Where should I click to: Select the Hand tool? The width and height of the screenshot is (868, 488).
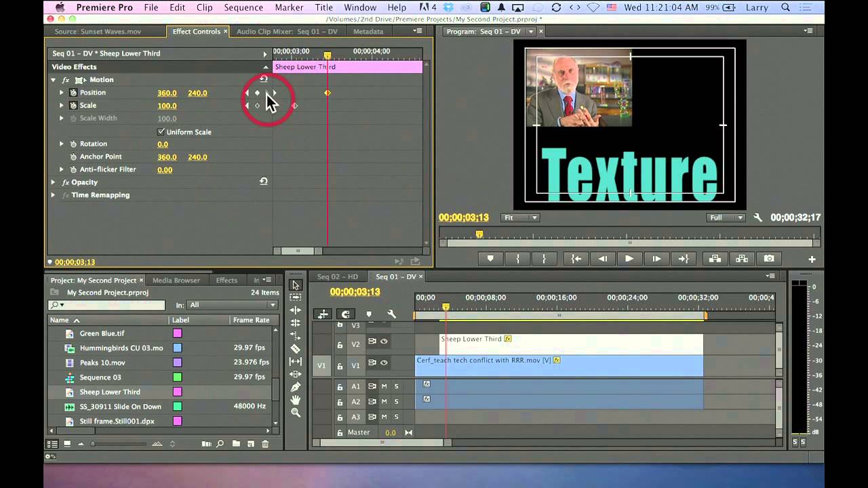[x=296, y=400]
